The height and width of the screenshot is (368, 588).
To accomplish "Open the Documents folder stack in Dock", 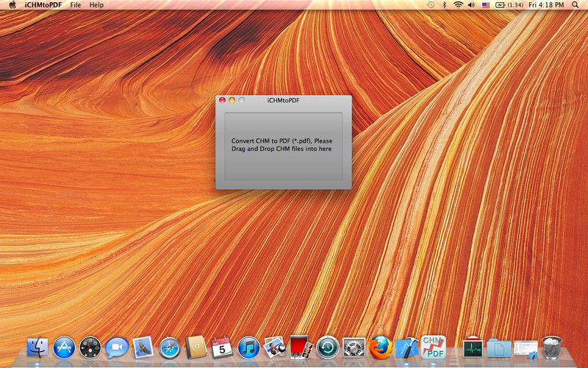I will point(499,348).
